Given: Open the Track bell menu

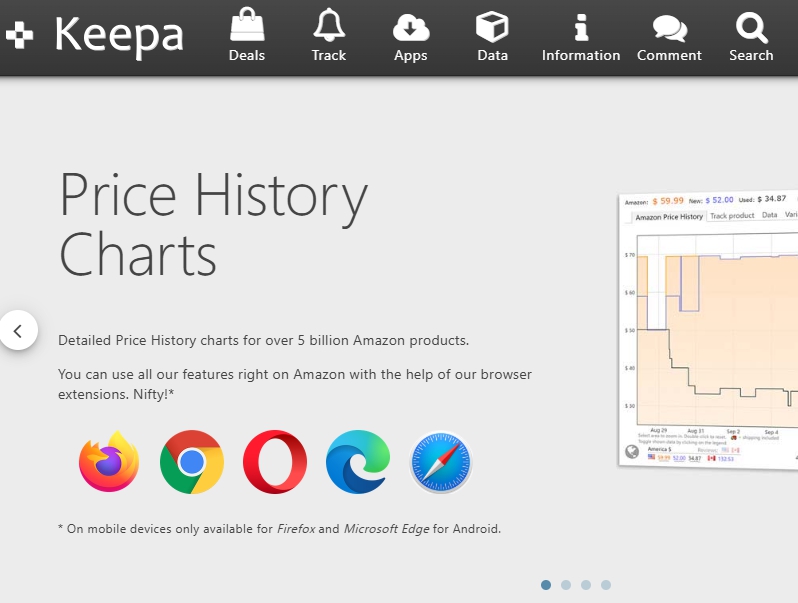Looking at the screenshot, I should coord(329,35).
